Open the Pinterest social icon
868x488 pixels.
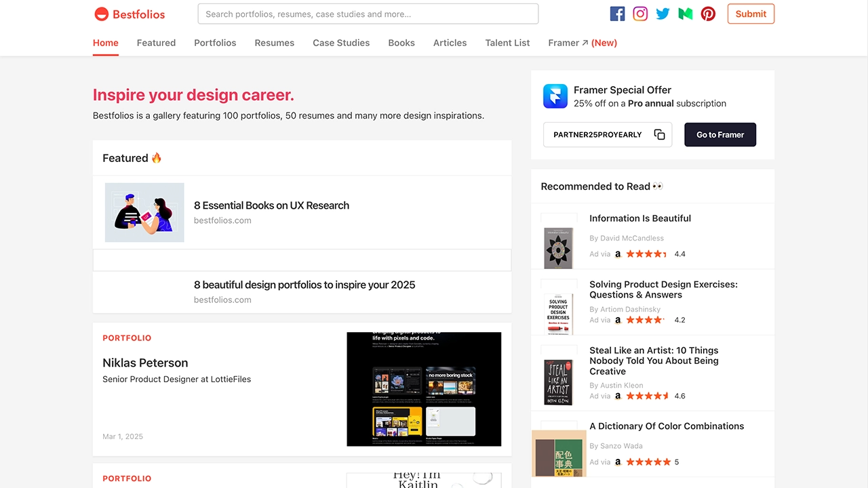[x=708, y=14]
